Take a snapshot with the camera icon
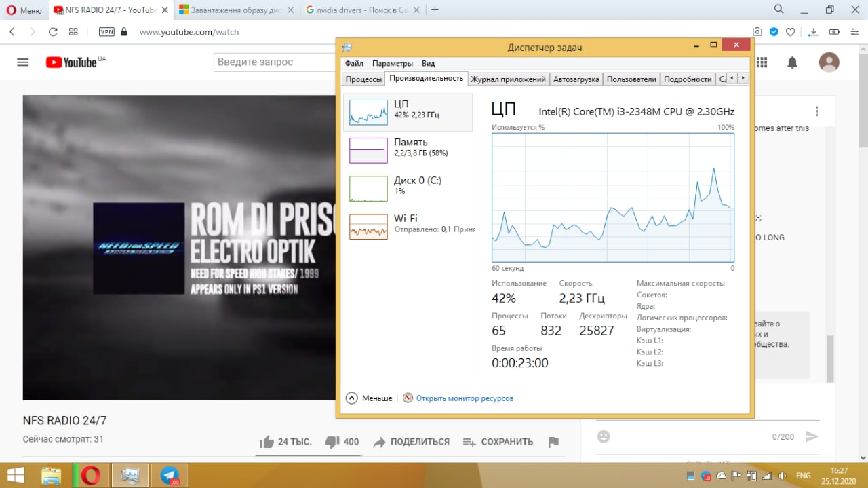Image resolution: width=868 pixels, height=488 pixels. (757, 32)
